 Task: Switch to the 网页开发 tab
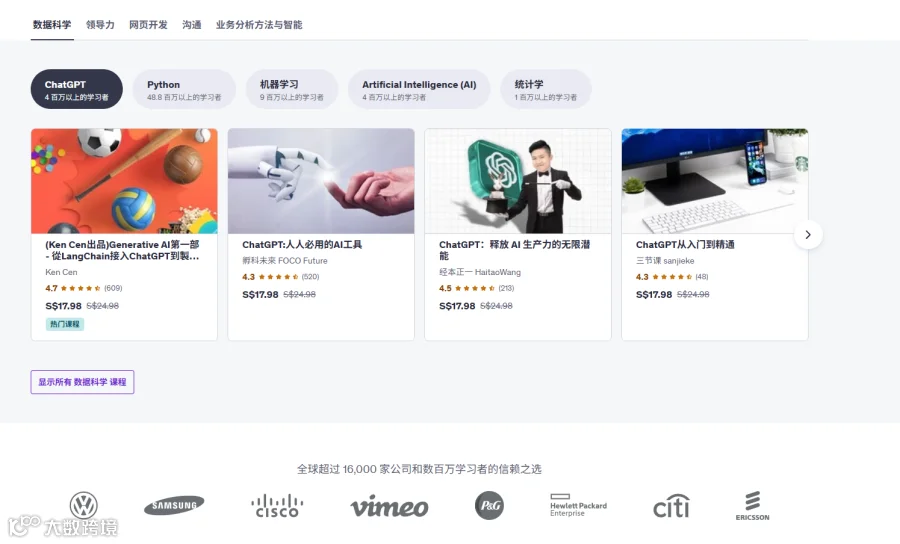(148, 25)
